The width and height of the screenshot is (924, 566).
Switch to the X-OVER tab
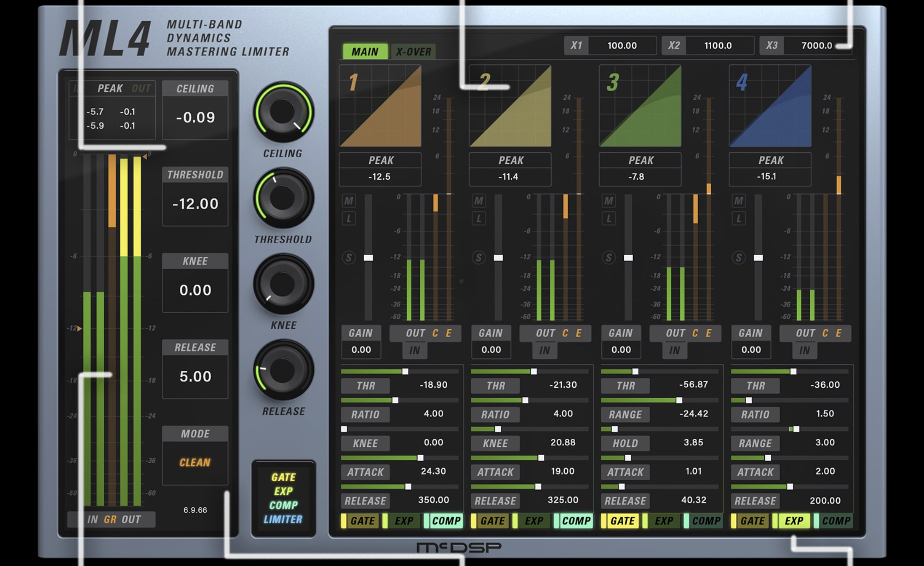click(x=413, y=52)
